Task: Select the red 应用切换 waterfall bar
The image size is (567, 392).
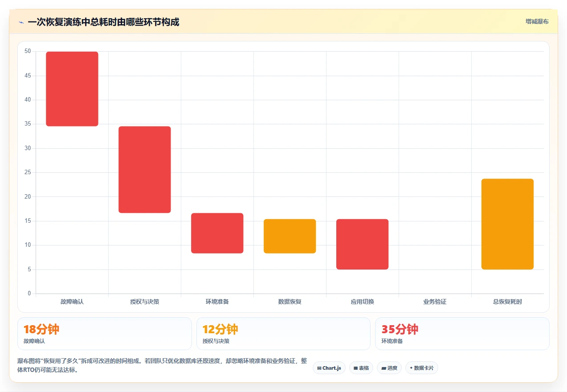Action: click(363, 244)
